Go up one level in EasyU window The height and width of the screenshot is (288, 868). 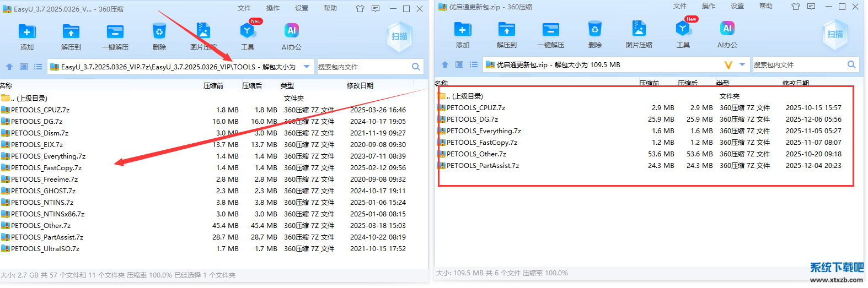coord(9,67)
